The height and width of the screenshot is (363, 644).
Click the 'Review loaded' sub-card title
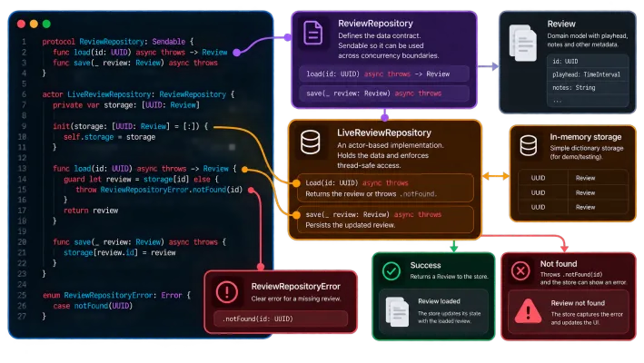pos(439,301)
